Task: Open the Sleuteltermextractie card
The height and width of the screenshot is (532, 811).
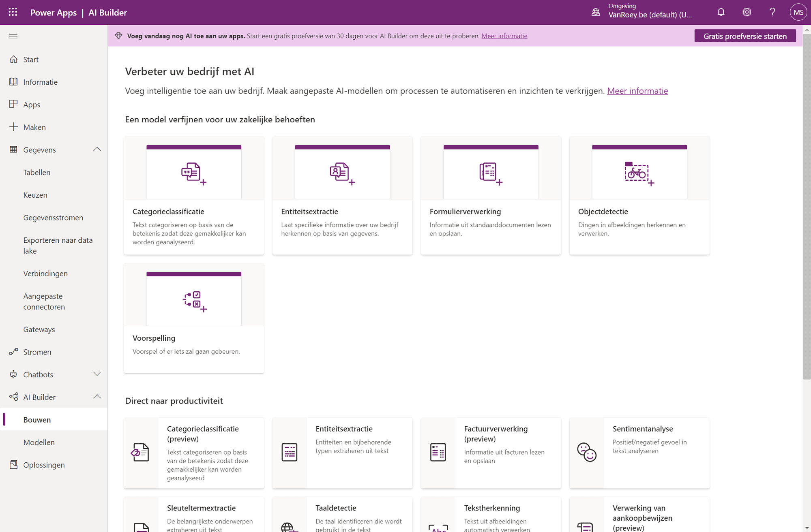Action: click(194, 515)
